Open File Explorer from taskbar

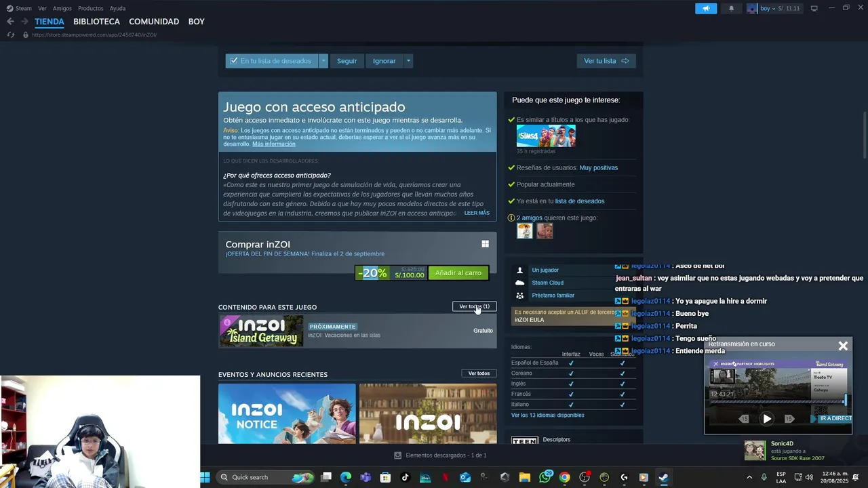[x=524, y=477]
